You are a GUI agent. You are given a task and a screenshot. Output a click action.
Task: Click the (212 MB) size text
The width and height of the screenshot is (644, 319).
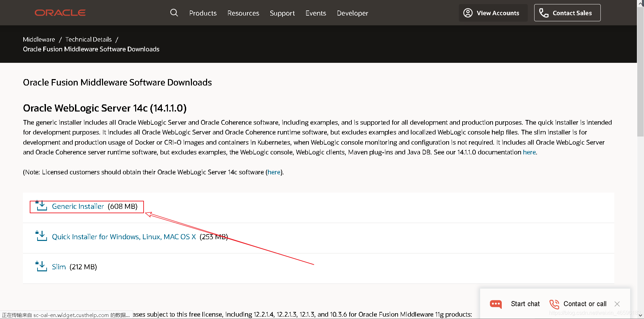click(83, 267)
